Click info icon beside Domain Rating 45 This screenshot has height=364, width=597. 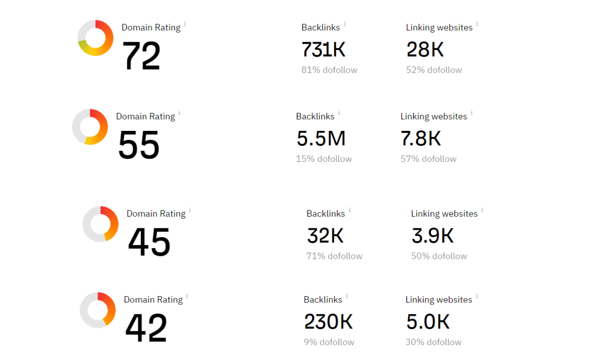190,210
